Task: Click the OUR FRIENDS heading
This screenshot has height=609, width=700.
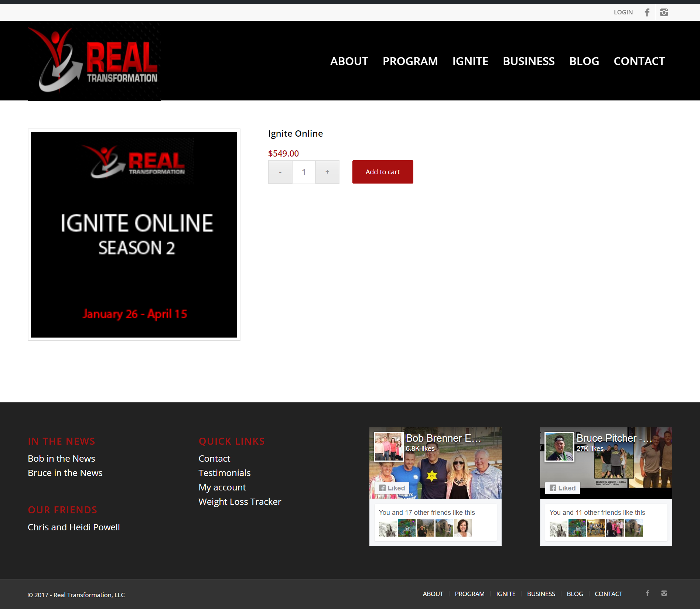Action: click(62, 510)
